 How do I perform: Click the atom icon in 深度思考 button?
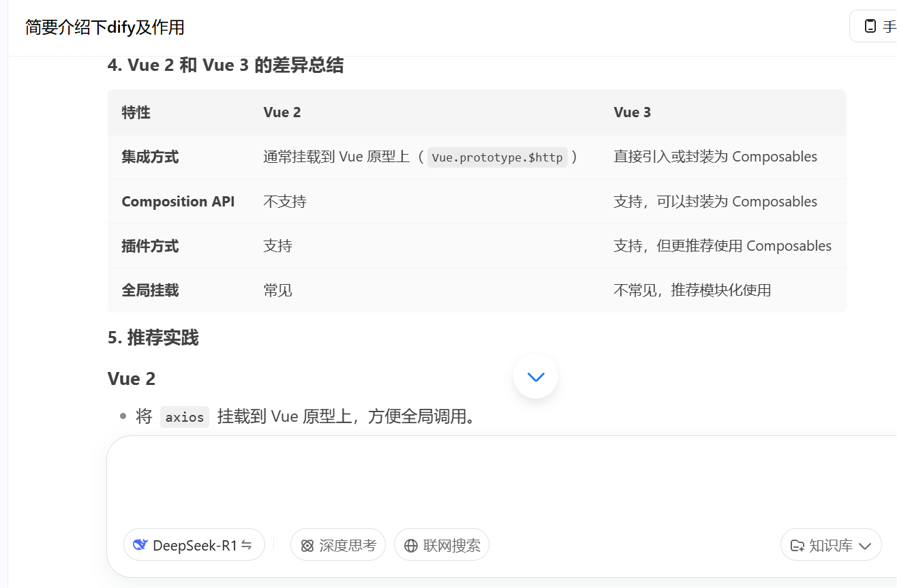pyautogui.click(x=307, y=546)
